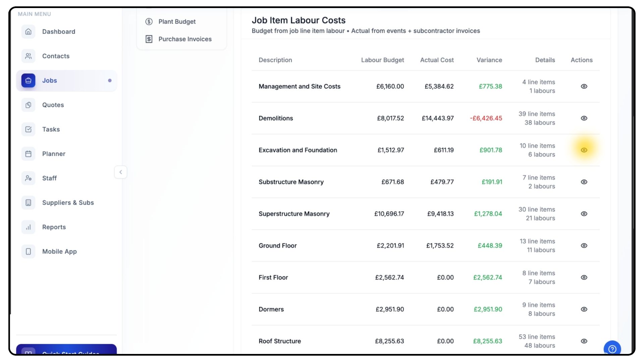
Task: Open the Plant Budget section
Action: [177, 22]
